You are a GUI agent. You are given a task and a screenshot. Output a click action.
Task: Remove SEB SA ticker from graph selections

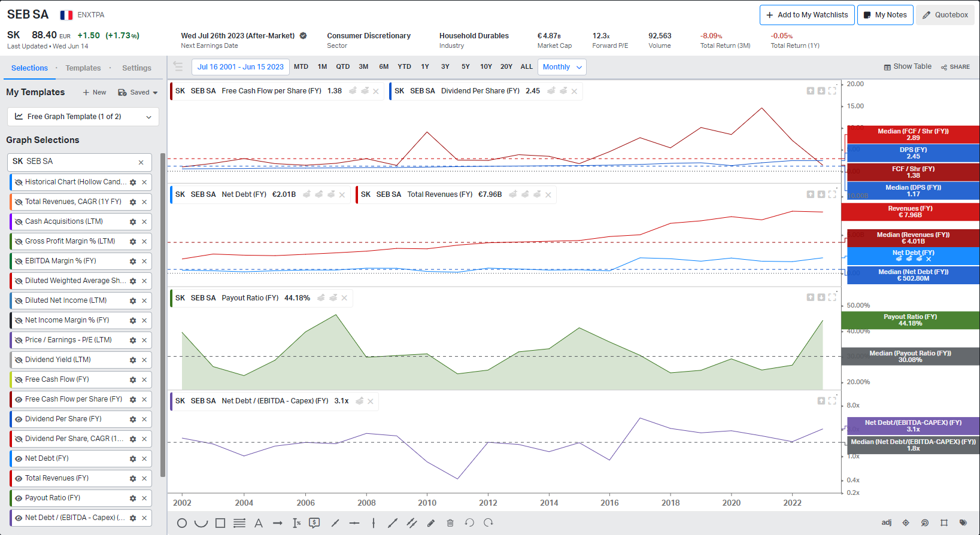tap(141, 162)
